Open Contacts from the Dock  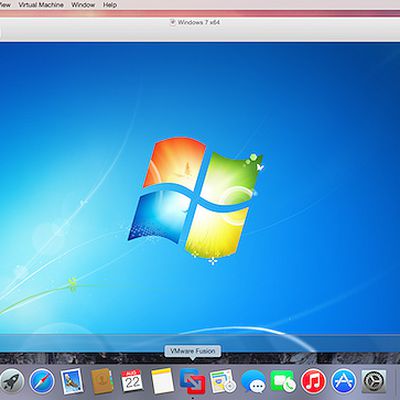pos(102,381)
